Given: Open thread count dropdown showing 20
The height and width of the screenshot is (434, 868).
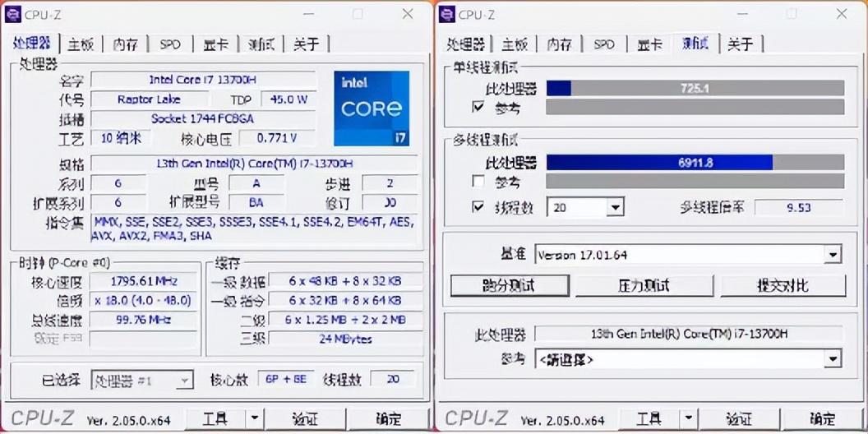Looking at the screenshot, I should [x=615, y=208].
